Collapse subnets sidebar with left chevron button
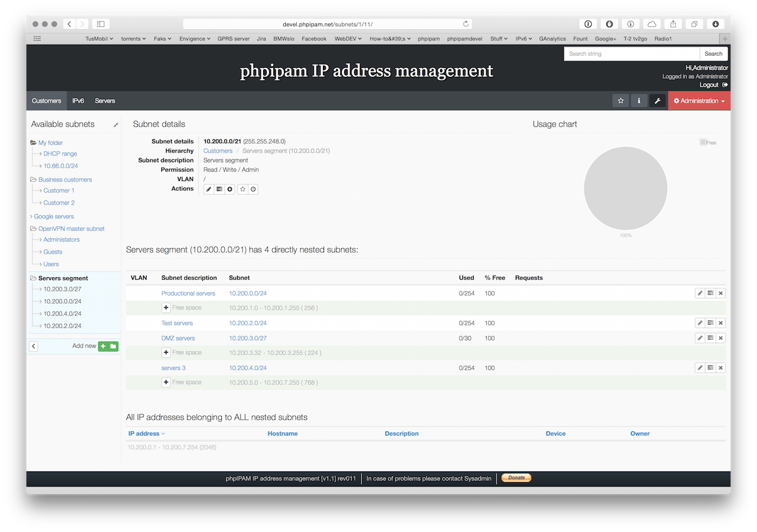The width and height of the screenshot is (757, 532). tap(34, 346)
